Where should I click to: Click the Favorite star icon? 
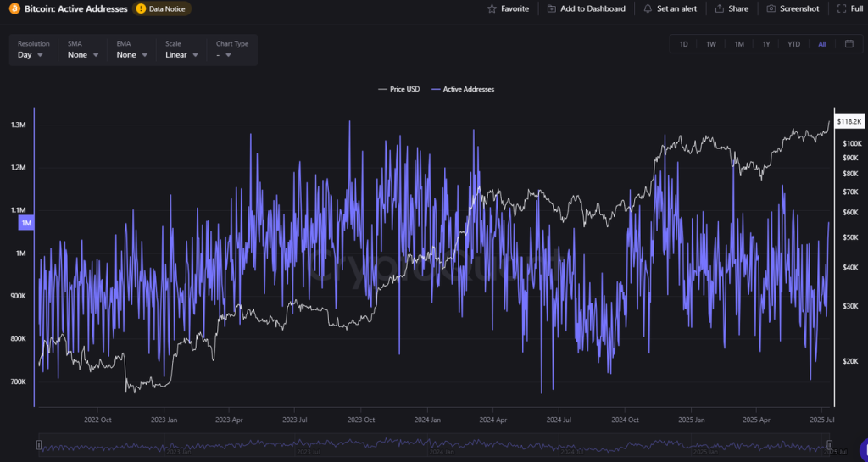(x=492, y=8)
